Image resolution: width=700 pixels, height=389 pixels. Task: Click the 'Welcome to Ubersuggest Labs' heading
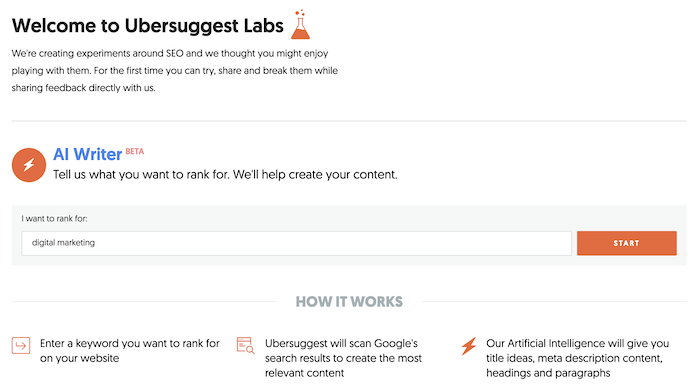[x=147, y=25]
